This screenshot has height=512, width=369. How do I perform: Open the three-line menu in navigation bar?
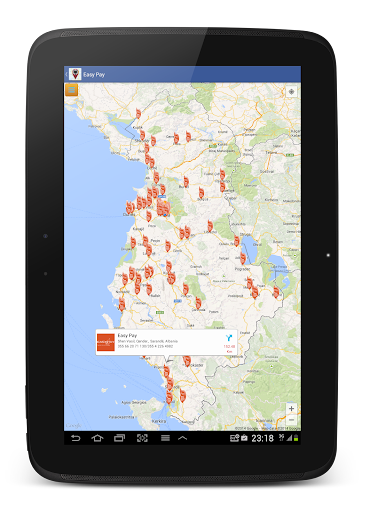coord(165,438)
